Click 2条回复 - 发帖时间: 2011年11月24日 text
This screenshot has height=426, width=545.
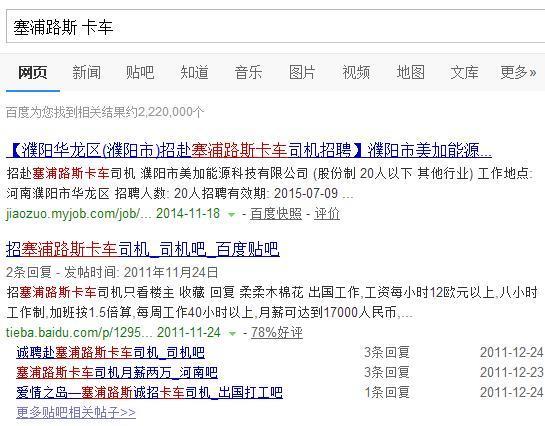pos(112,272)
